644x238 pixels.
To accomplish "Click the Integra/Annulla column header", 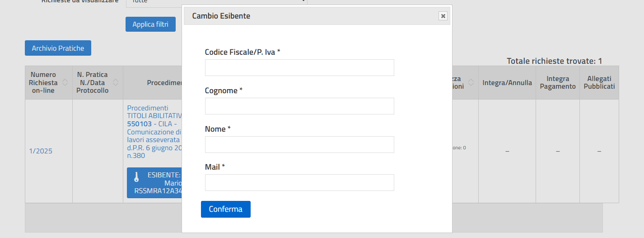I will click(x=507, y=83).
